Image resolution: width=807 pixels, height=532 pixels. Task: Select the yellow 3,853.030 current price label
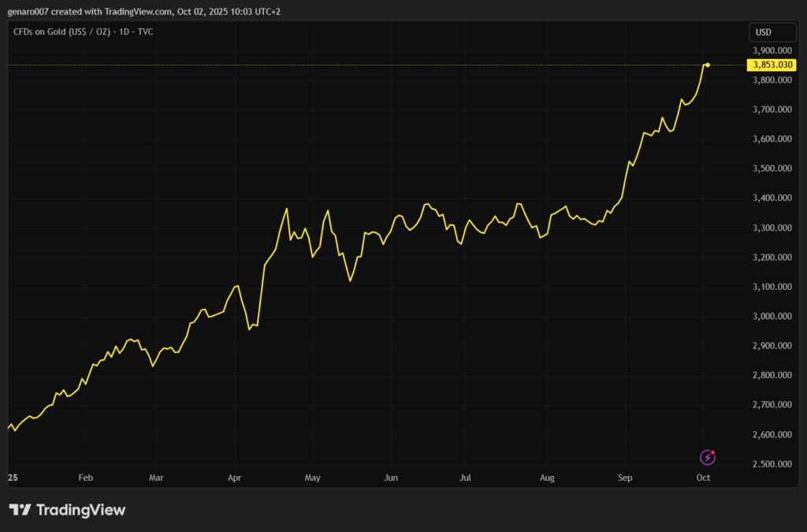click(772, 65)
